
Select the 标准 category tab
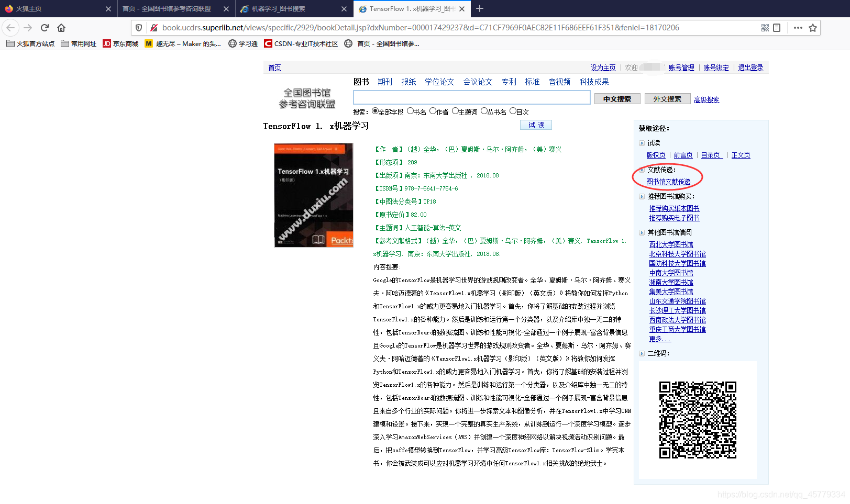click(532, 82)
